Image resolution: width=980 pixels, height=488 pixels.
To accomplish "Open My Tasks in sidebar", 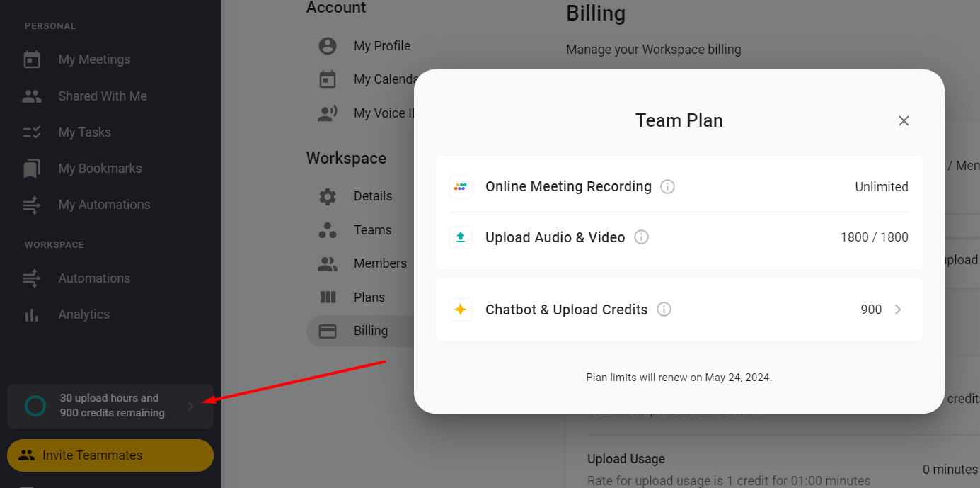I will coord(84,132).
